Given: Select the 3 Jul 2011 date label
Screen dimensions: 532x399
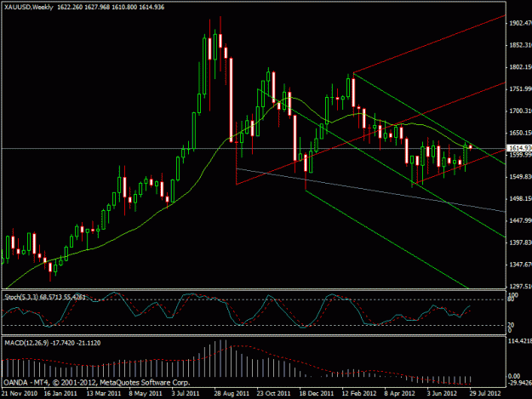Looking at the screenshot, I should 186,394.
